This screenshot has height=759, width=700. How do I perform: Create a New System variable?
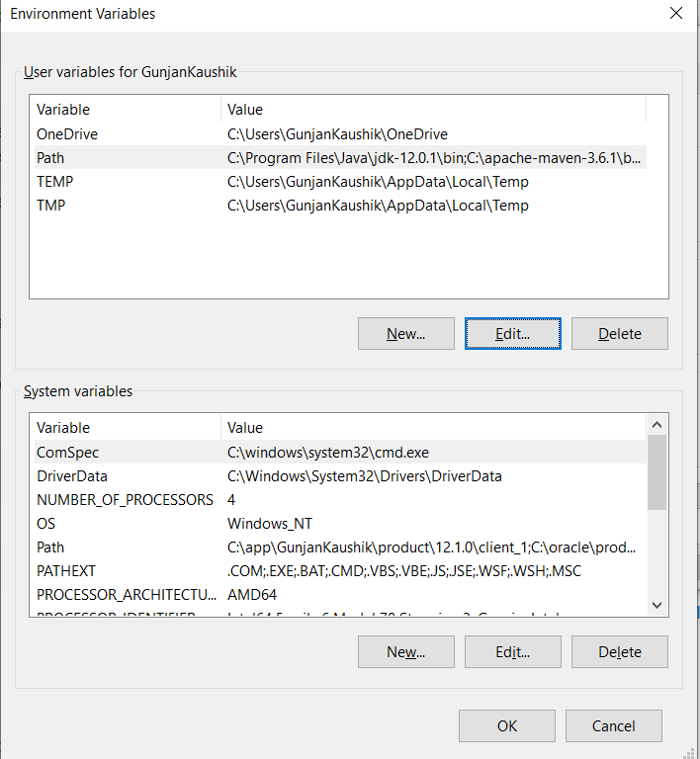click(x=405, y=652)
